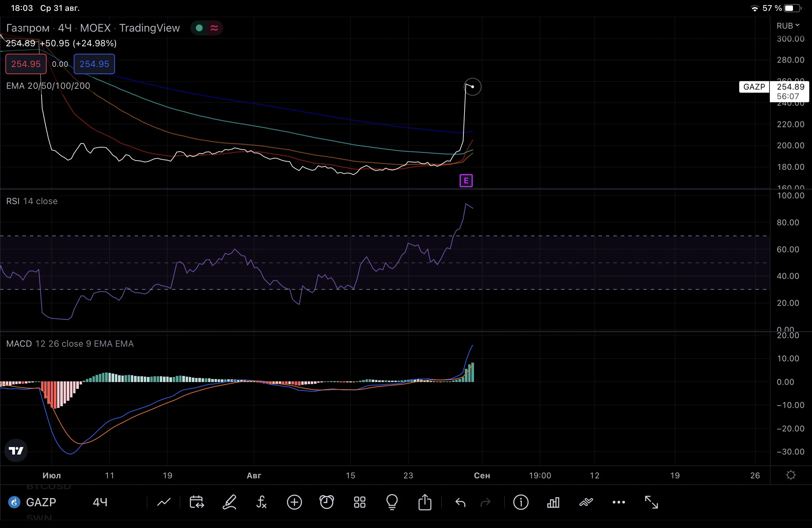Image resolution: width=812 pixels, height=528 pixels.
Task: Tap the red sell price 254.95
Action: 26,64
